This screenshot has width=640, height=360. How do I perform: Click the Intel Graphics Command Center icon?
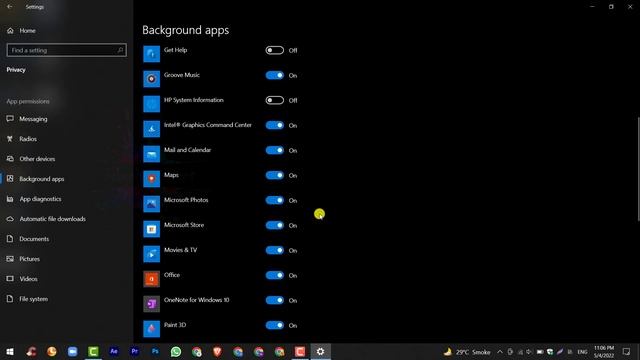coord(151,129)
